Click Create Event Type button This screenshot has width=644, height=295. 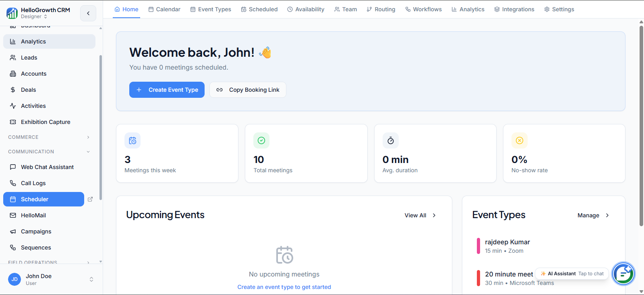(x=167, y=90)
